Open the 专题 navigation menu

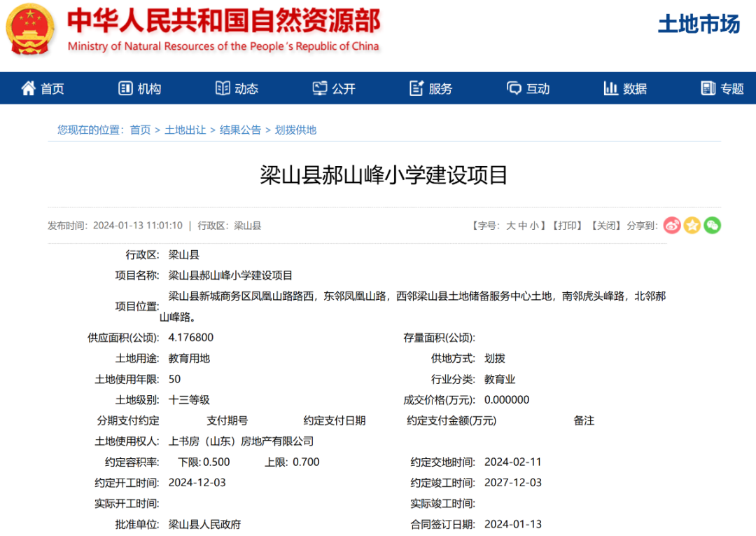pos(719,88)
